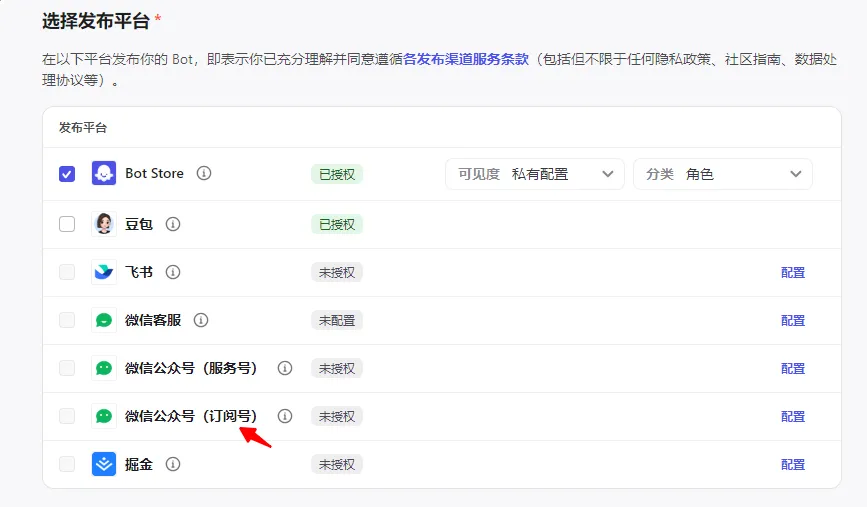This screenshot has height=507, width=867.
Task: Enable the 豆包 platform checkbox
Action: 67,224
